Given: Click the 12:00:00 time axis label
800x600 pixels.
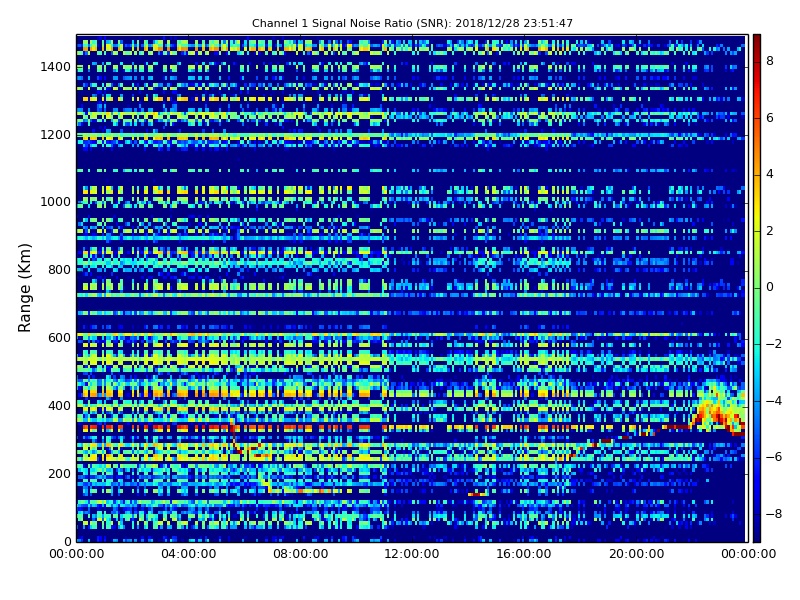Looking at the screenshot, I should (x=412, y=554).
